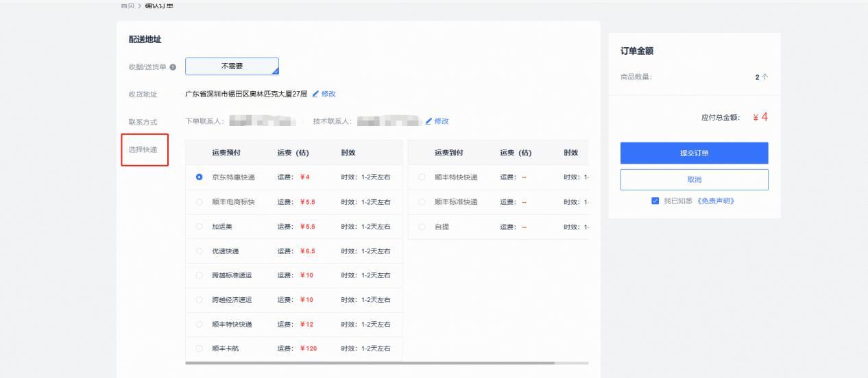Select 加运美 shipping option
This screenshot has width=868, height=378.
[x=200, y=227]
